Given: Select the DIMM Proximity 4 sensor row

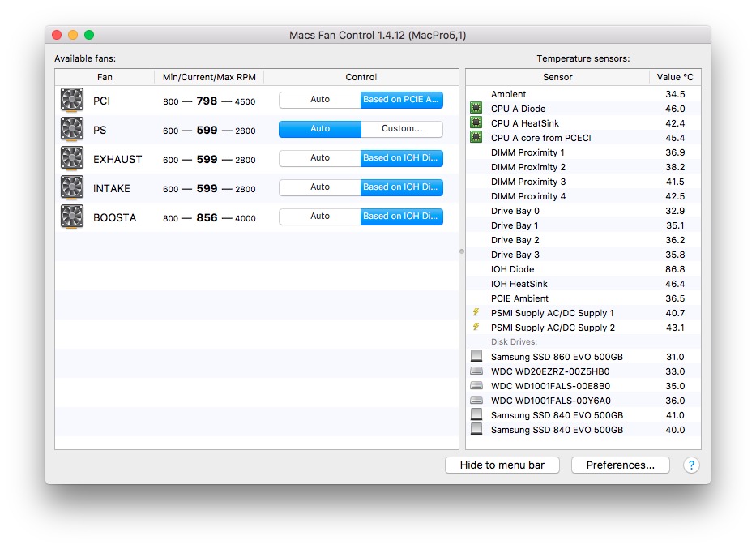Looking at the screenshot, I should pyautogui.click(x=583, y=196).
